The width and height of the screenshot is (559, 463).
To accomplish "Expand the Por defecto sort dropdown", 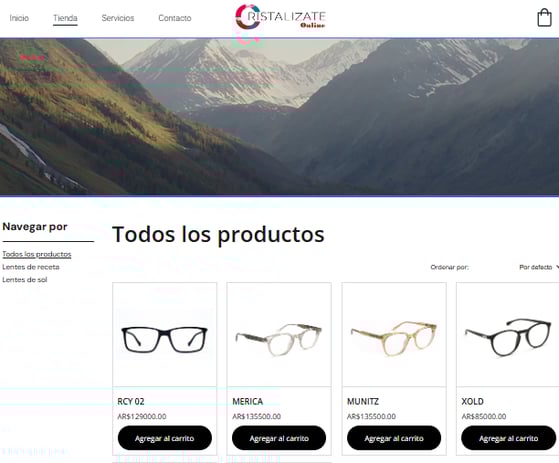I will [539, 267].
